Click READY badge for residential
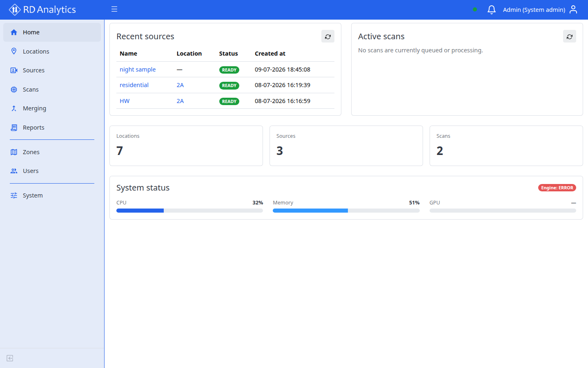The width and height of the screenshot is (588, 368). [x=229, y=85]
